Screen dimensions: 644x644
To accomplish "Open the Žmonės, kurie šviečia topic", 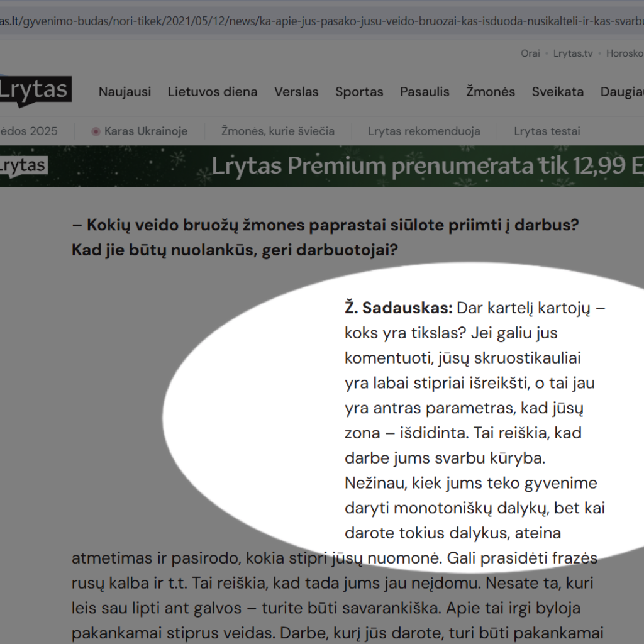I will 278,131.
